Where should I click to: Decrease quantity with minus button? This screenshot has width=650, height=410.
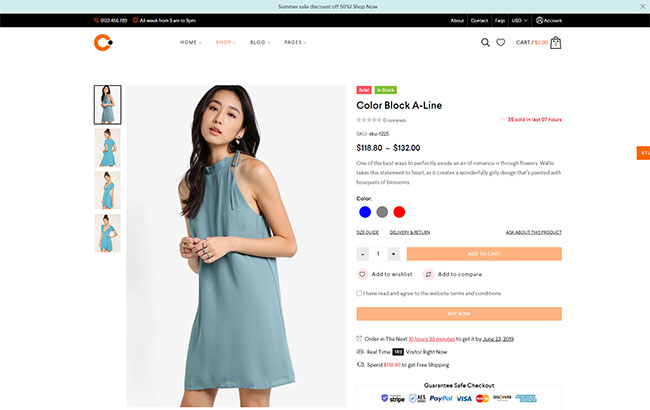(363, 254)
